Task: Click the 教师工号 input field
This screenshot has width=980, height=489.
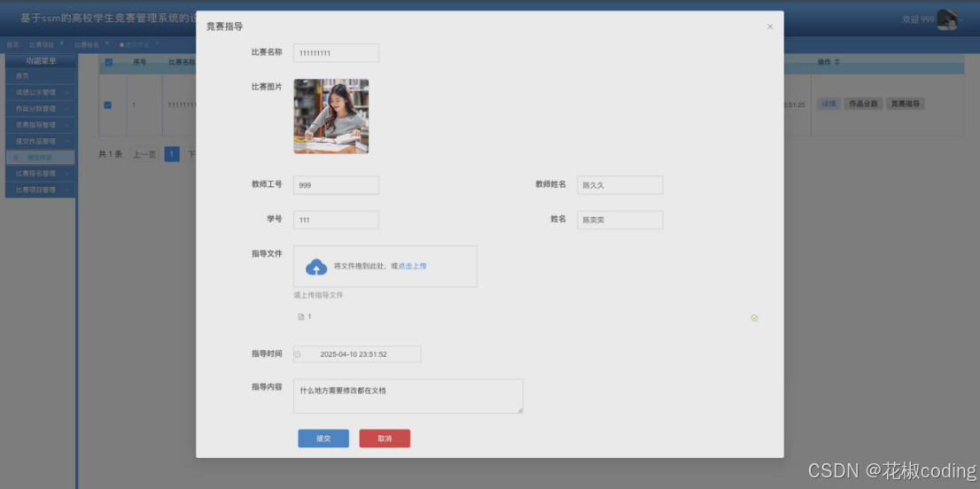Action: [336, 185]
